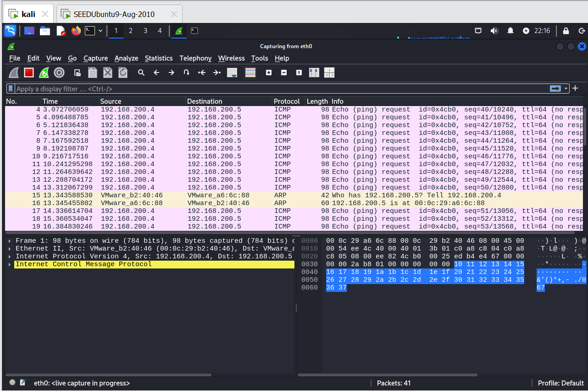The height and width of the screenshot is (391, 588).
Task: Open the Edit menu
Action: point(33,58)
